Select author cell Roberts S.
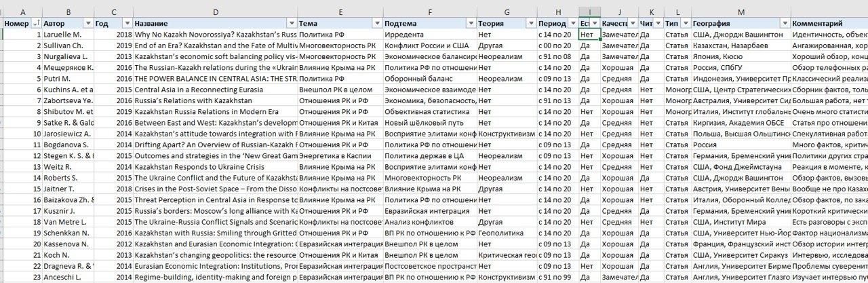The image size is (868, 283). (x=68, y=178)
